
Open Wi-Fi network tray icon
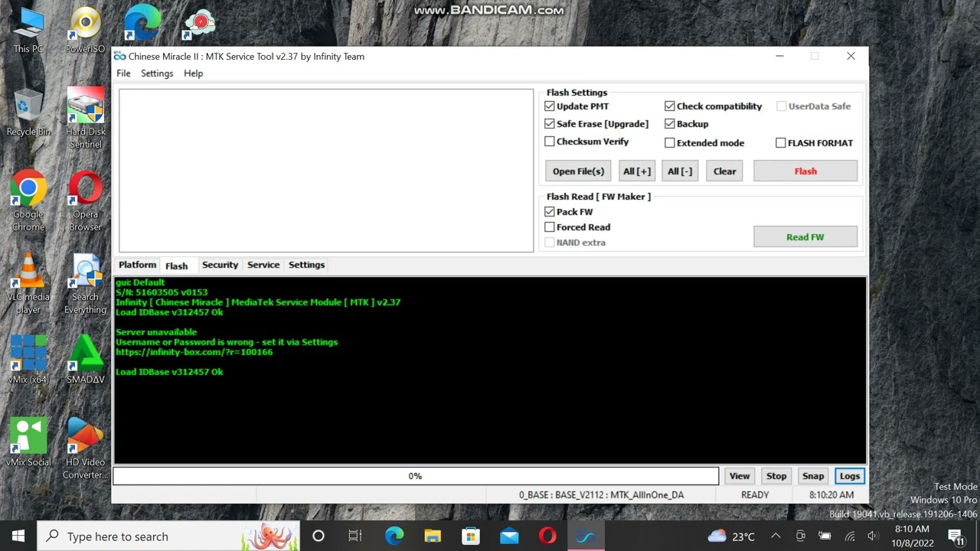(850, 536)
